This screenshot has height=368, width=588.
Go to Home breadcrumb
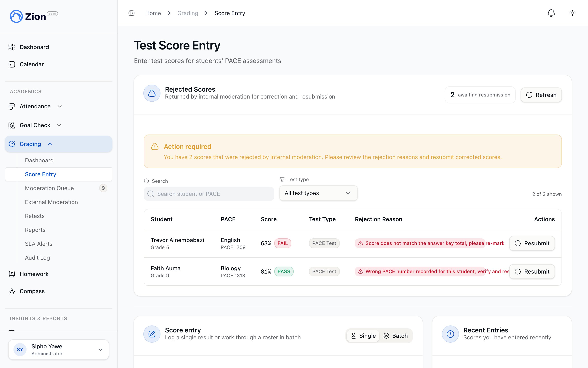(x=153, y=13)
